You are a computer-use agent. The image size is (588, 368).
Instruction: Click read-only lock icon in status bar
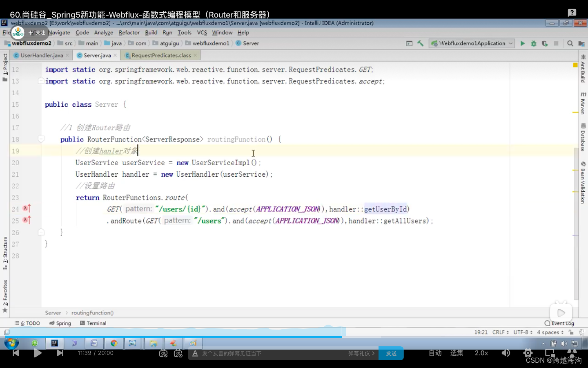pos(571,332)
